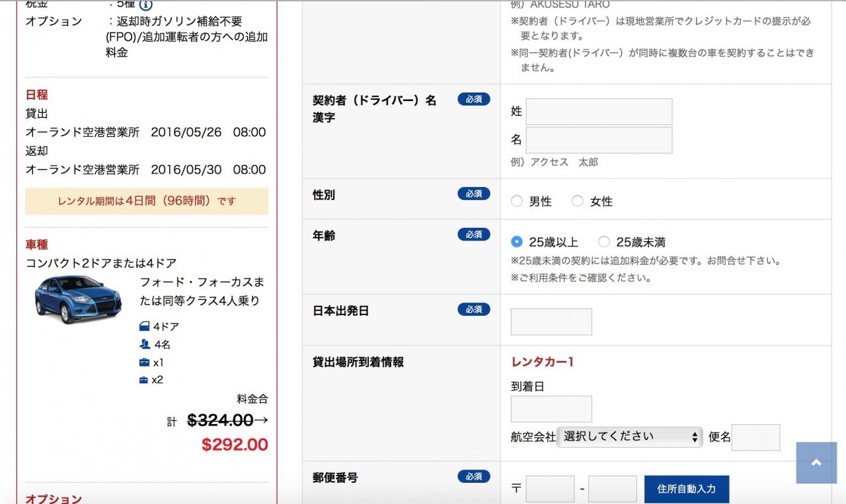Viewport: 846px width, 504px height.
Task: Select the 男性 gender radio button
Action: (x=517, y=201)
